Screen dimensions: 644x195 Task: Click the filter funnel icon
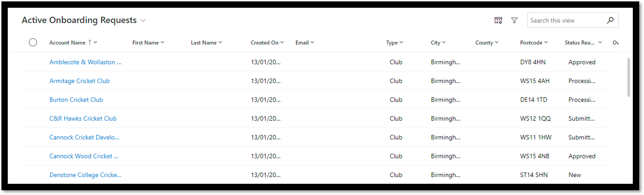(x=514, y=21)
